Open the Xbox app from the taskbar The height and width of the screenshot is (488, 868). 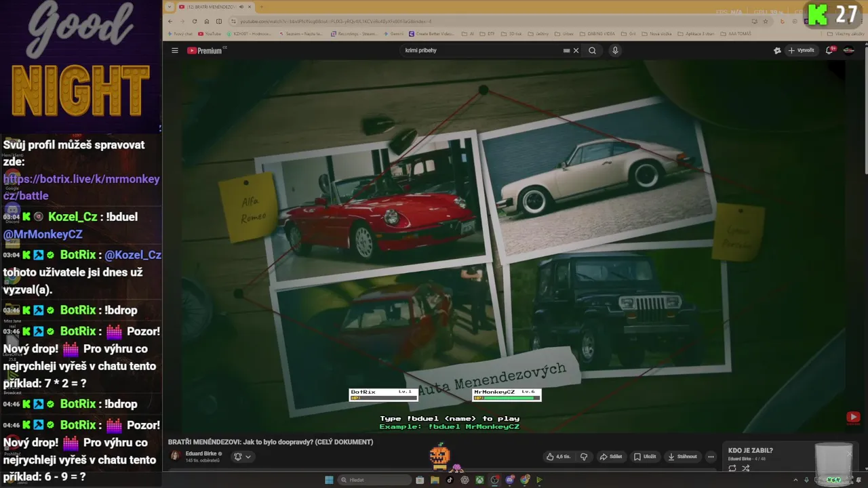[x=479, y=480]
